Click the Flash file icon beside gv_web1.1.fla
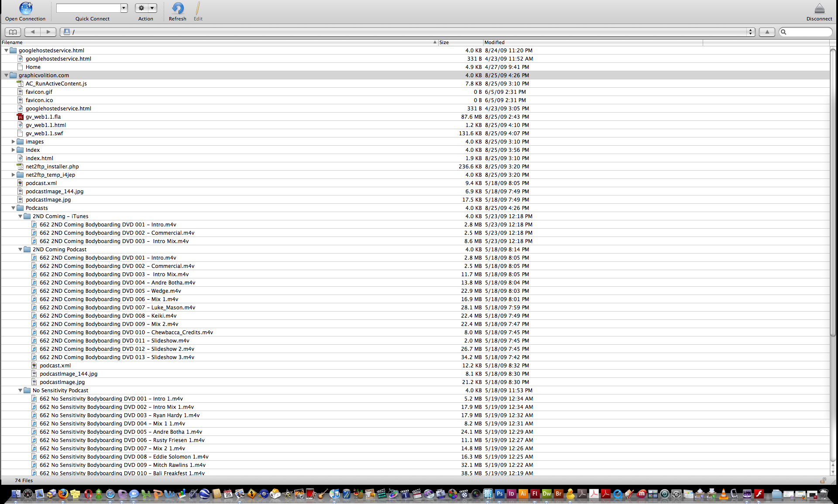 coord(20,117)
